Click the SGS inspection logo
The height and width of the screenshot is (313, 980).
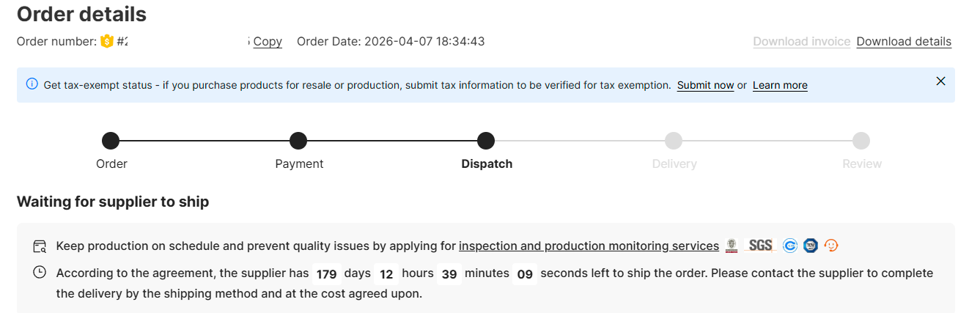760,246
